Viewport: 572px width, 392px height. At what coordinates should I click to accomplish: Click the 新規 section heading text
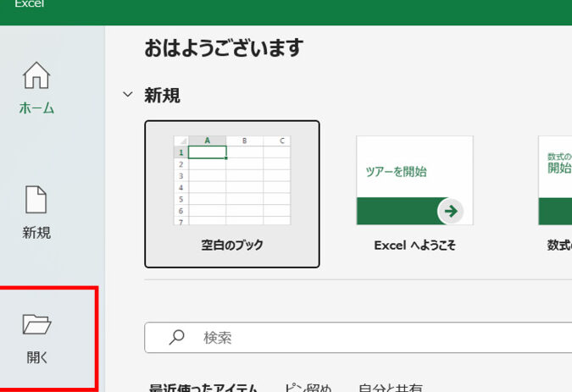pos(162,96)
